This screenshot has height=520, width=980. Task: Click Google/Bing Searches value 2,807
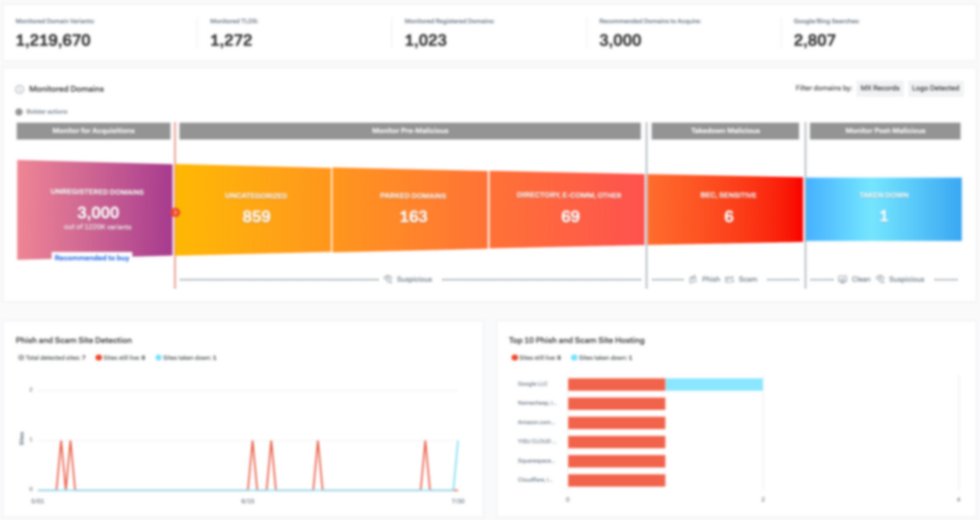click(815, 40)
